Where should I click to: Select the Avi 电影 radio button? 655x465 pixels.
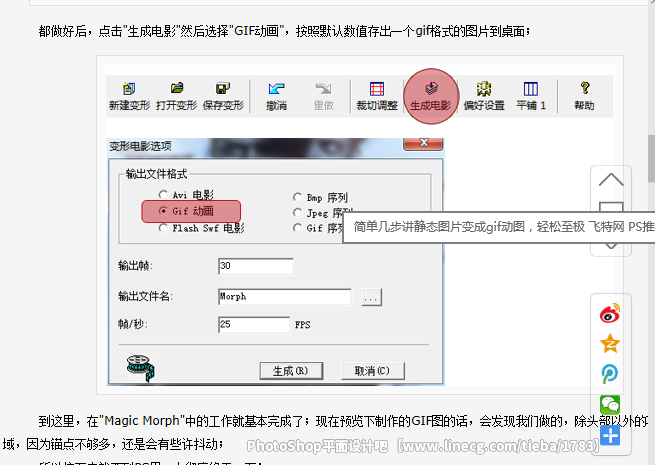[x=163, y=195]
